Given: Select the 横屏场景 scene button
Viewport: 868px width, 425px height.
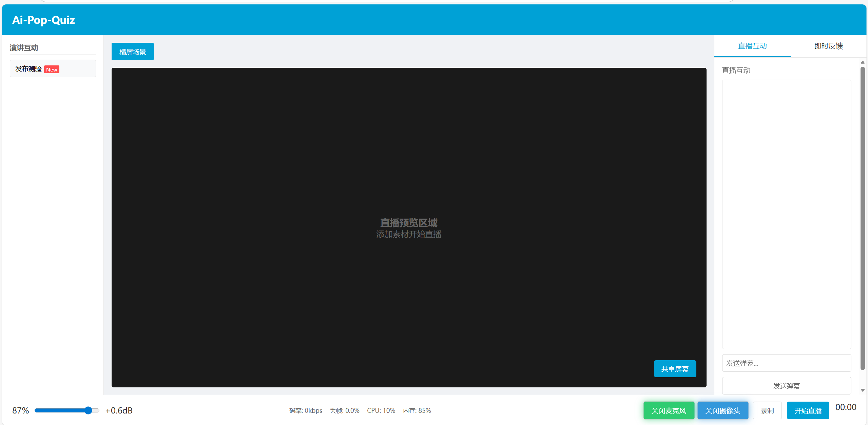Looking at the screenshot, I should [132, 52].
